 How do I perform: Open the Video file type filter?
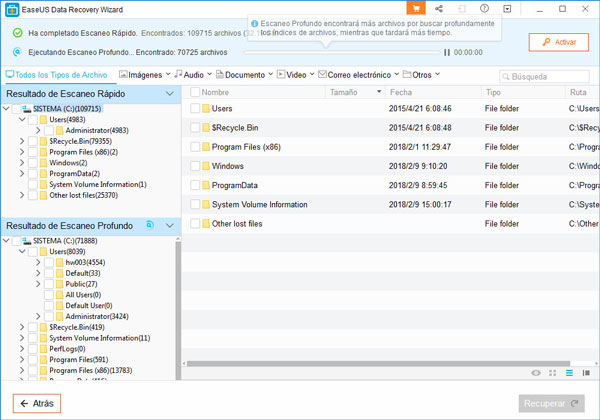[295, 75]
